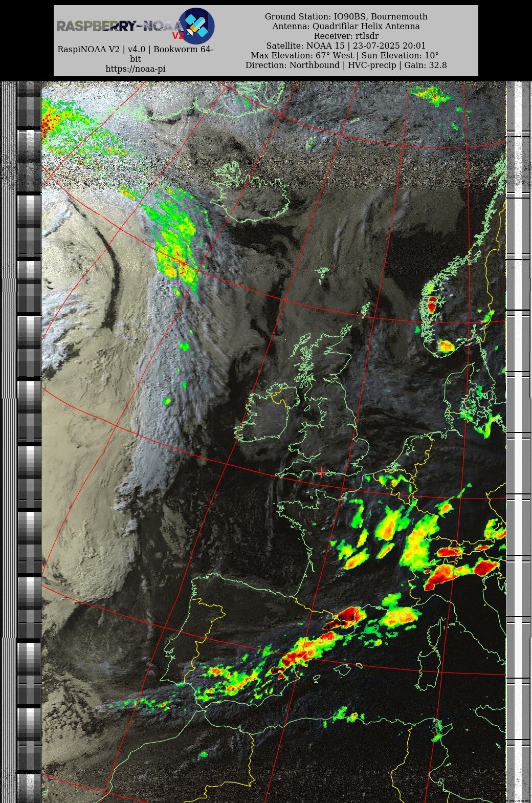Click 'Max Elevation: 67° West | Sun Elevation: 10°' line
Screen dimensions: 532x803
[x=345, y=55]
